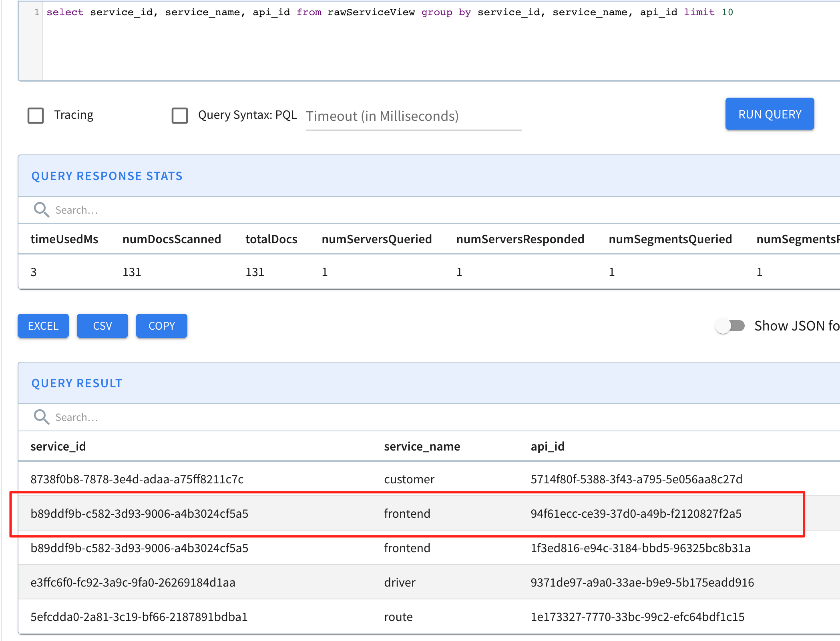
Task: Copy query results via the COPY button
Action: point(161,326)
